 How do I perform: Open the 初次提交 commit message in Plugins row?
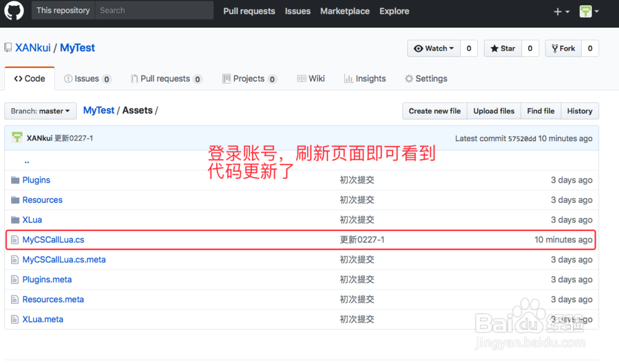357,180
